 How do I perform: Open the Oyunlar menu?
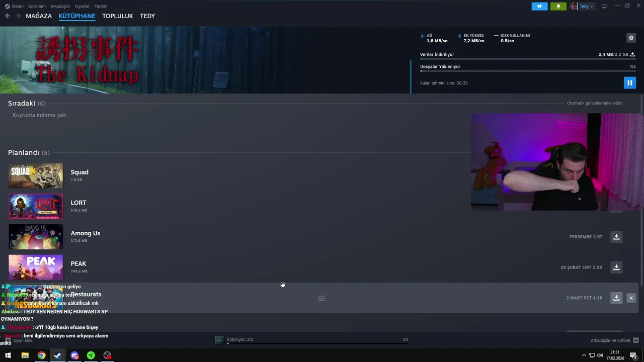point(82,6)
